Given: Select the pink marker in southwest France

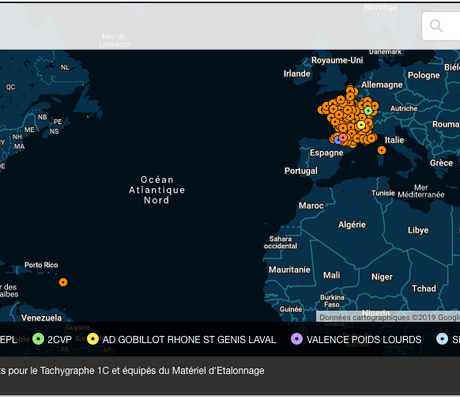Looking at the screenshot, I should tap(343, 137).
